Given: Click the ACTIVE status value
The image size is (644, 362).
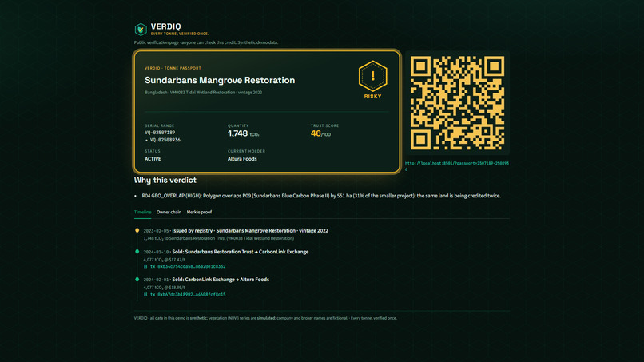Looking at the screenshot, I should point(153,158).
